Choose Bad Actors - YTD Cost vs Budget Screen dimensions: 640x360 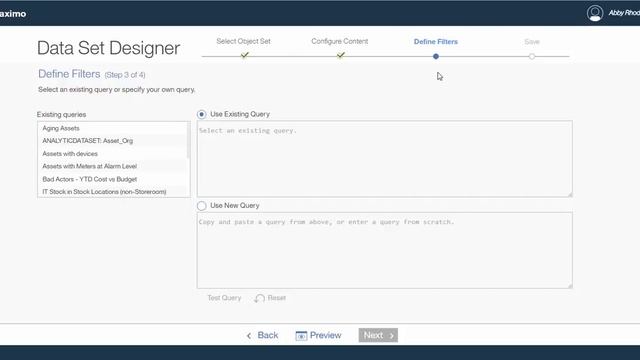[x=112, y=179]
